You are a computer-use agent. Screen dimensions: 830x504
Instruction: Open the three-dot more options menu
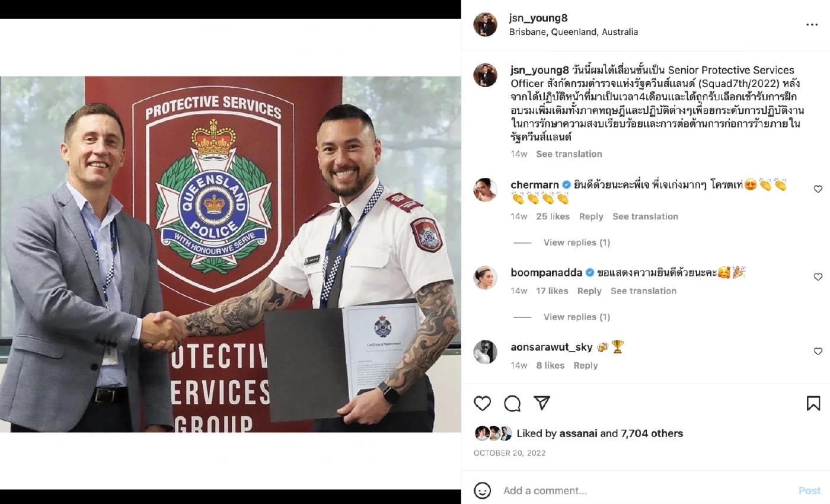812,25
